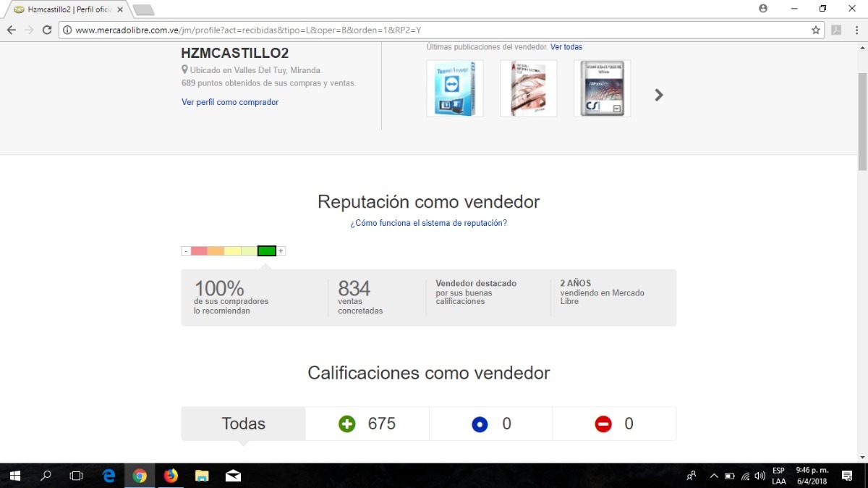Viewport: 868px width, 488px height.
Task: Filter positive ratings with green plus icon
Action: point(347,424)
